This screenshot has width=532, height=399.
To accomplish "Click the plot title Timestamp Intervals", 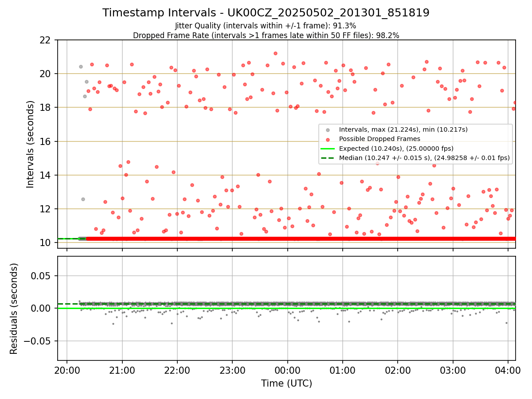I will [x=266, y=13].
